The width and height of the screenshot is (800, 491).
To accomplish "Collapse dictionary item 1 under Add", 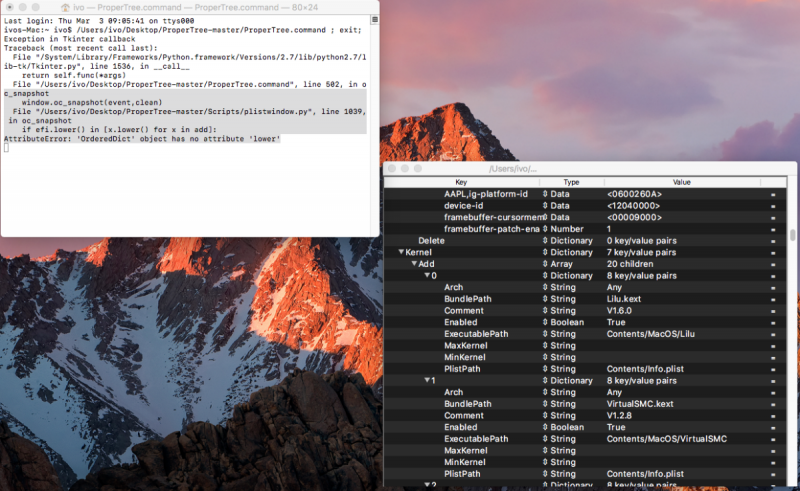I will coord(427,381).
